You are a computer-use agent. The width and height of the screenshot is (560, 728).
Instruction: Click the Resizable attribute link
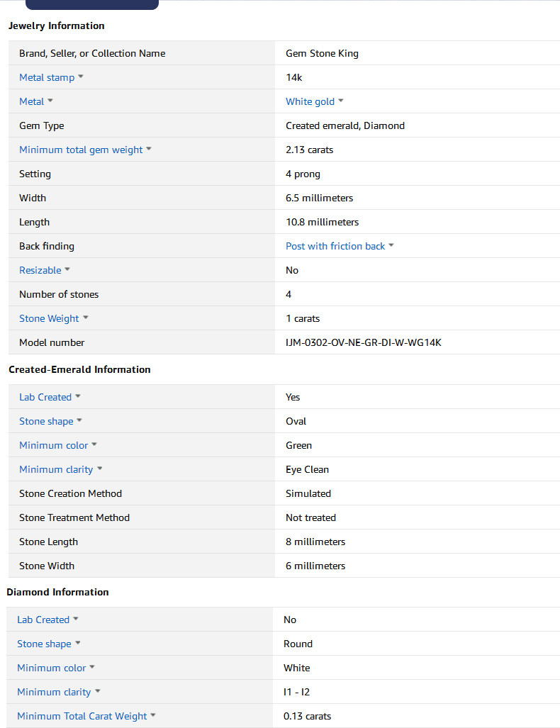[x=40, y=270]
